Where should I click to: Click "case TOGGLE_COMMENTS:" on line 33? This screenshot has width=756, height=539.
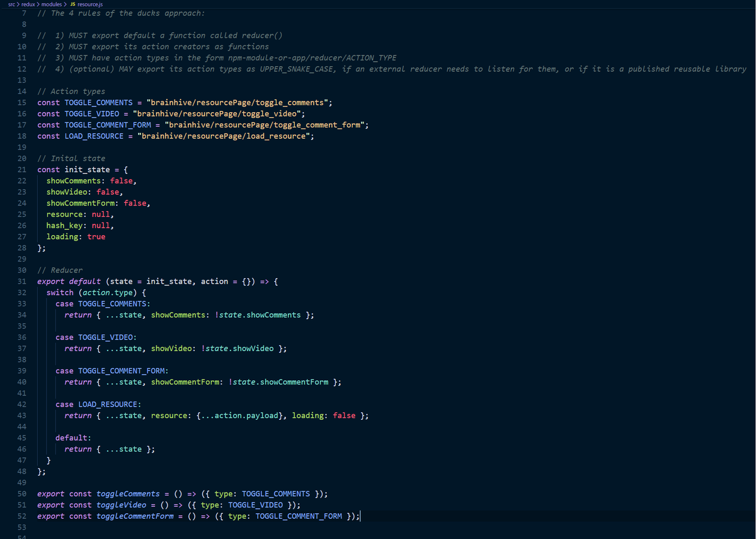(x=103, y=304)
